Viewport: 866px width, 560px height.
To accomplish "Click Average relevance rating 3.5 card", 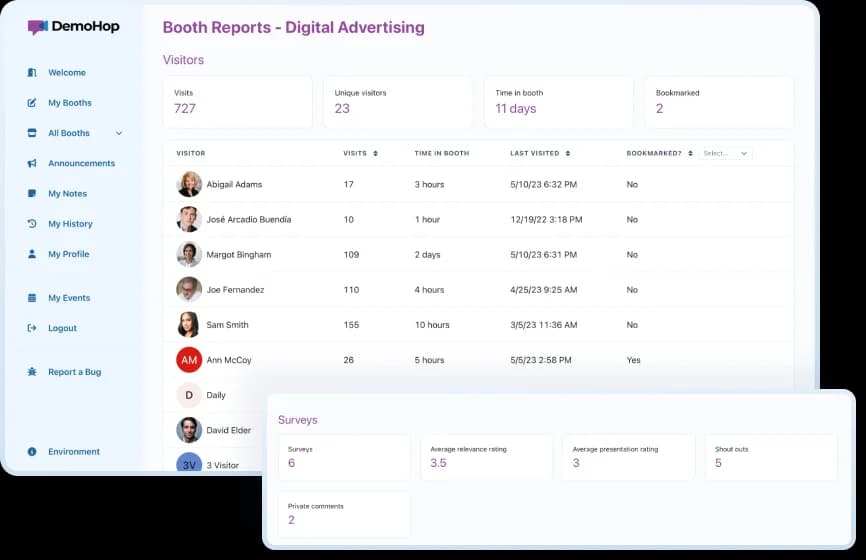I will [x=487, y=457].
